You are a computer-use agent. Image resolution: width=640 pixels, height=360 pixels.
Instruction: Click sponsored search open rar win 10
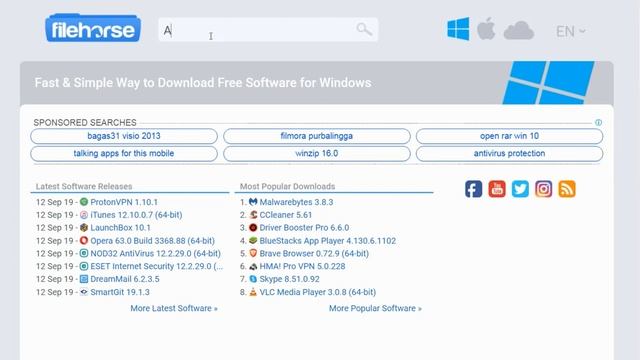click(509, 136)
